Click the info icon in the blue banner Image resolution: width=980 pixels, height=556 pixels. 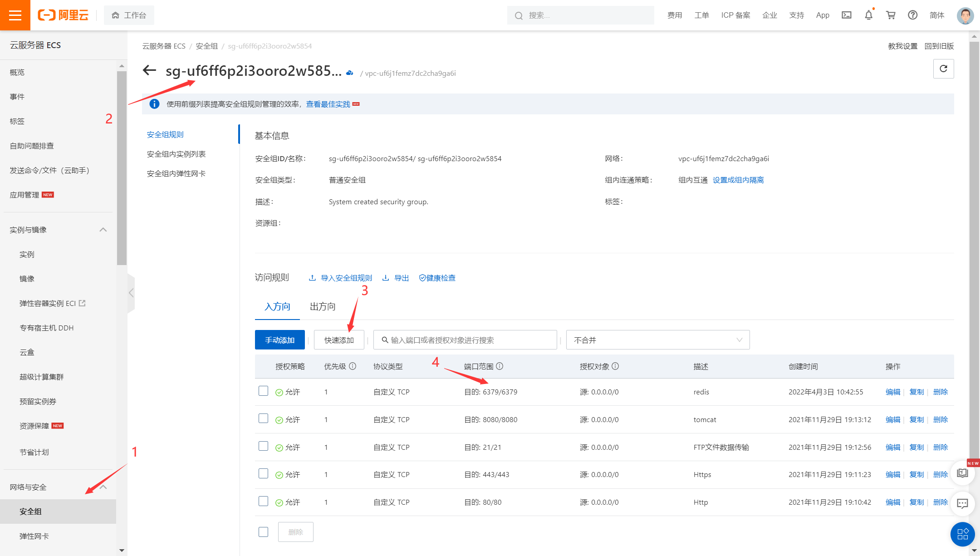tap(154, 104)
